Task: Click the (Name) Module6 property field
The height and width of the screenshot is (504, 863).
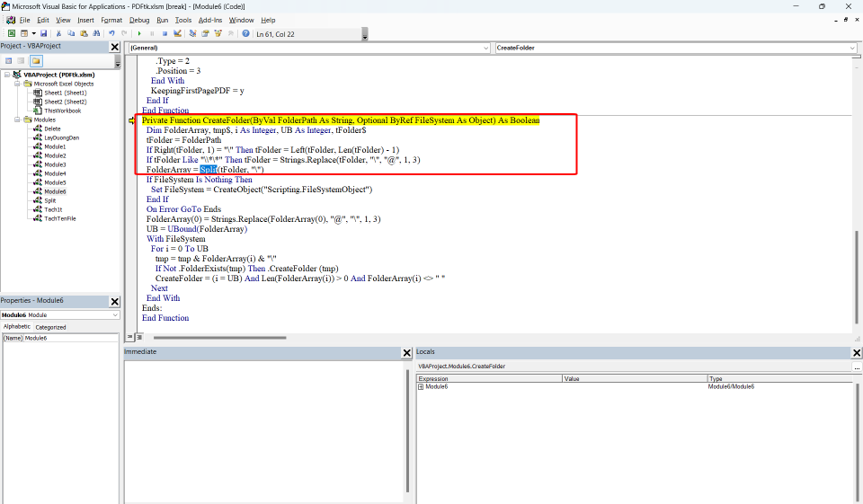Action: (60, 338)
